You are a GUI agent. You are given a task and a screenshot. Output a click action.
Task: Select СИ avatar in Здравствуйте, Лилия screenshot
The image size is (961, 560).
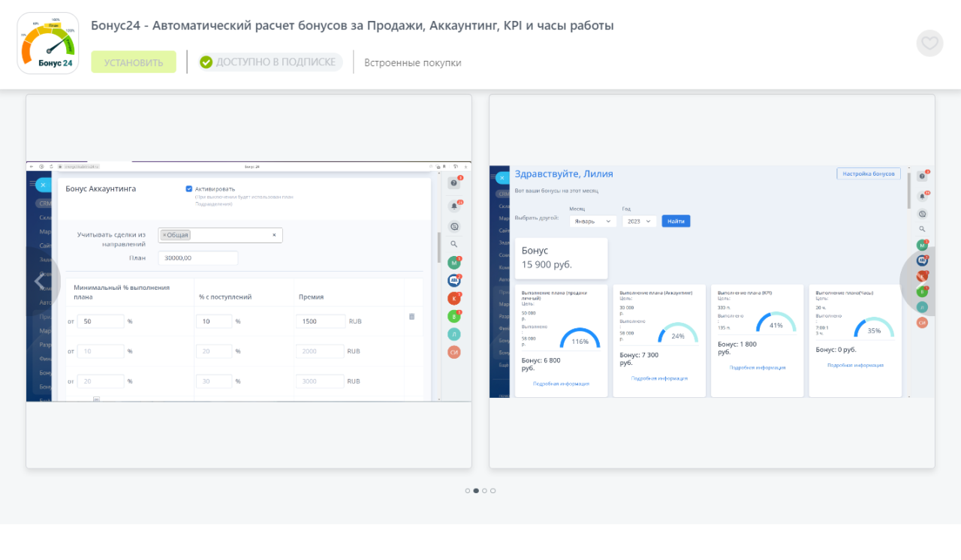pyautogui.click(x=922, y=323)
